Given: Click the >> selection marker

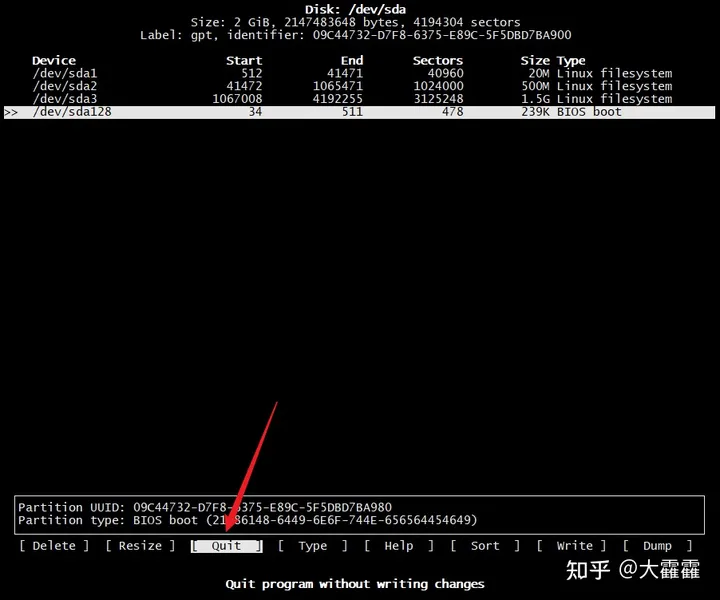Looking at the screenshot, I should pos(11,112).
